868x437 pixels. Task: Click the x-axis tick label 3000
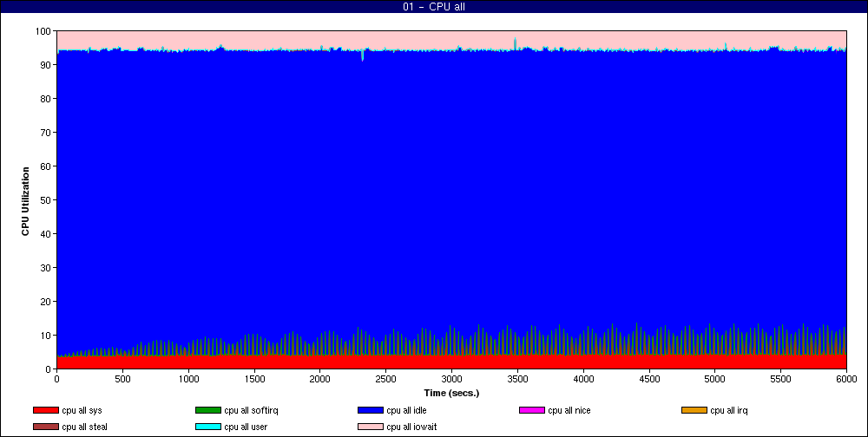tap(451, 379)
